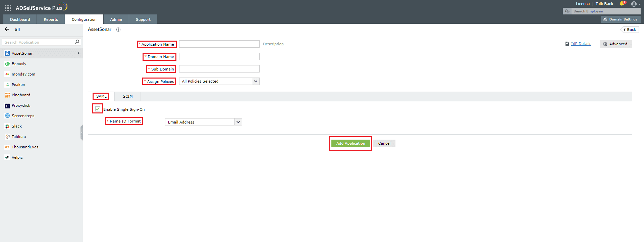The height and width of the screenshot is (242, 644).
Task: Click the Search Application magnifier icon
Action: pos(77,42)
